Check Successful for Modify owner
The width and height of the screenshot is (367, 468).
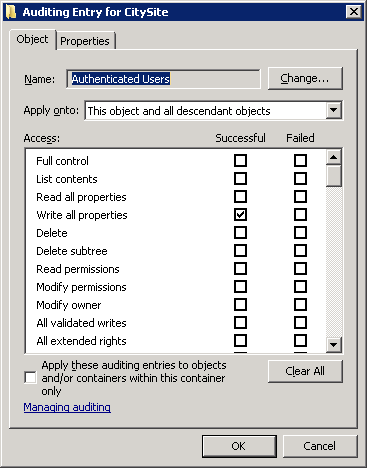240,305
